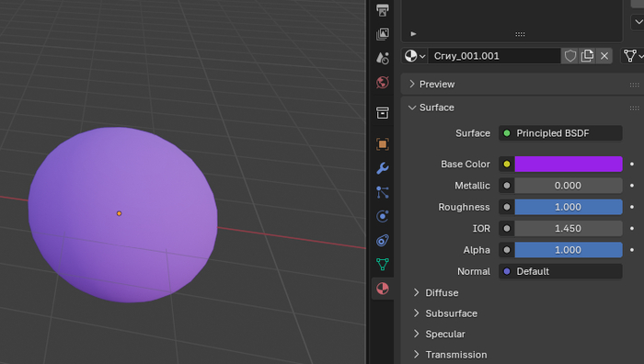Open the Object properties tab
The height and width of the screenshot is (364, 644).
[x=383, y=144]
